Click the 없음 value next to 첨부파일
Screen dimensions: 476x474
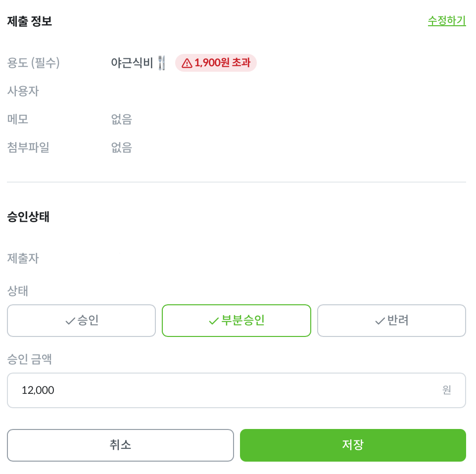pos(122,147)
